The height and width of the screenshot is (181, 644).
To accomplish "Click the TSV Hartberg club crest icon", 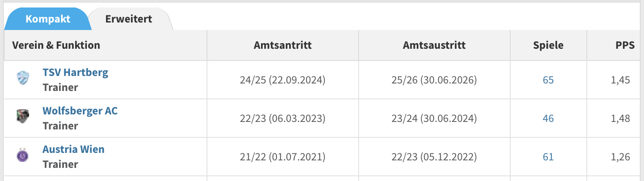I will 23,78.
